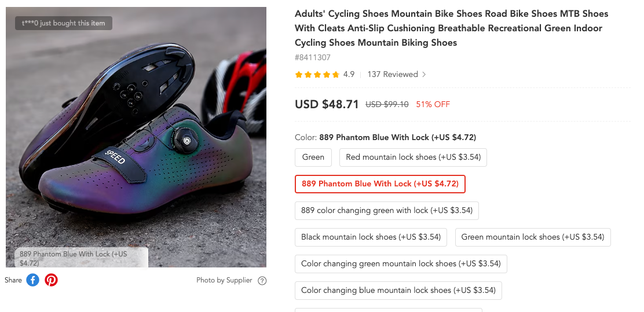
Task: Click the Photo by Supplier help icon
Action: tap(262, 281)
